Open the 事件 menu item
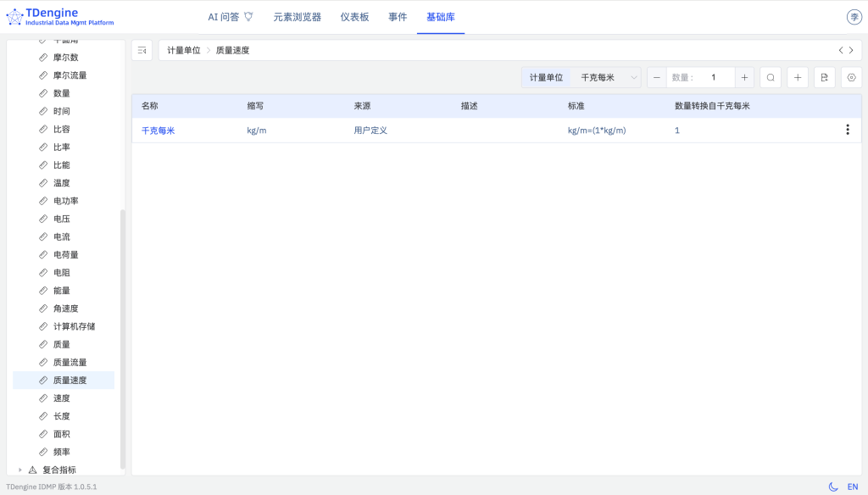 click(398, 16)
